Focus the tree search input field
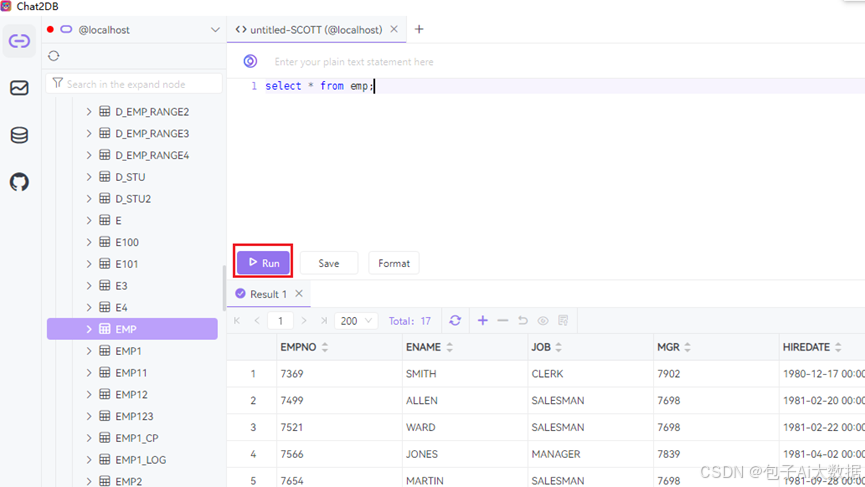The width and height of the screenshot is (865, 487). coord(135,84)
